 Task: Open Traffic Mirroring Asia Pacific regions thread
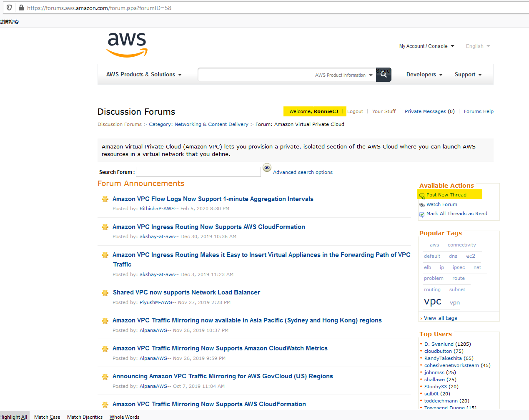[247, 320]
